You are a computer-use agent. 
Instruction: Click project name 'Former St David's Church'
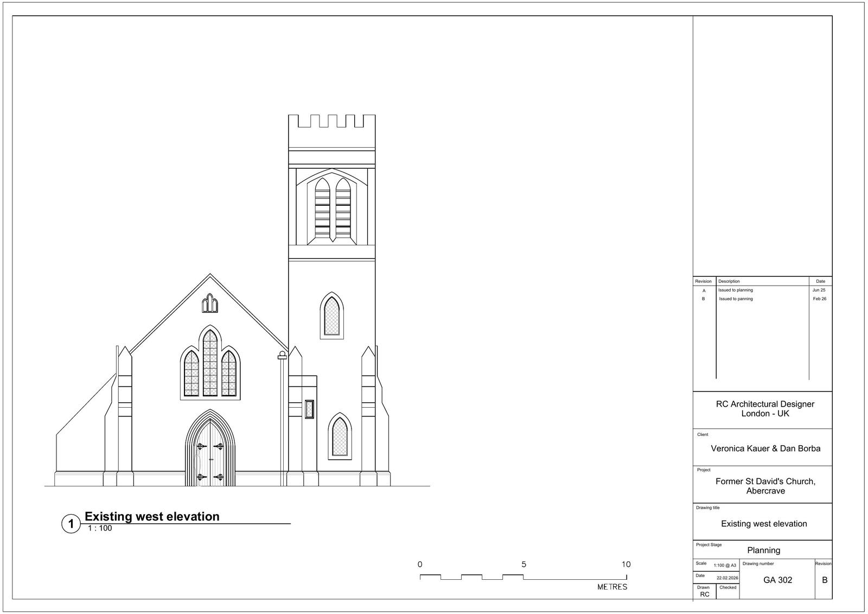[x=765, y=482]
